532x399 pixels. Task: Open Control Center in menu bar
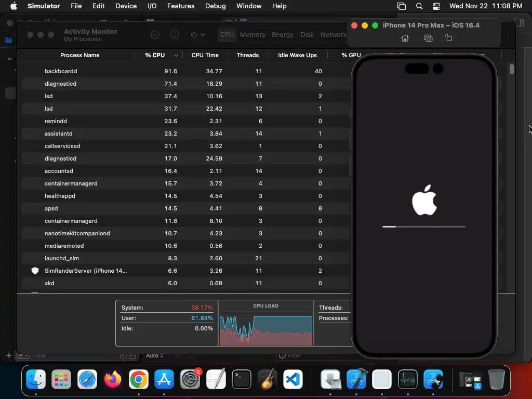[x=436, y=6]
